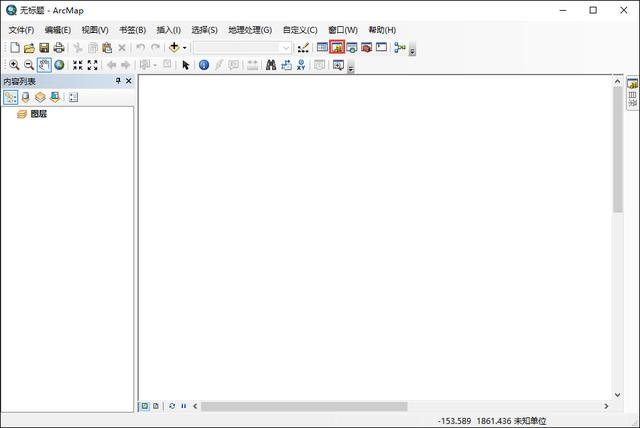Open table of contents Options button
This screenshot has width=640, height=428.
[x=73, y=97]
